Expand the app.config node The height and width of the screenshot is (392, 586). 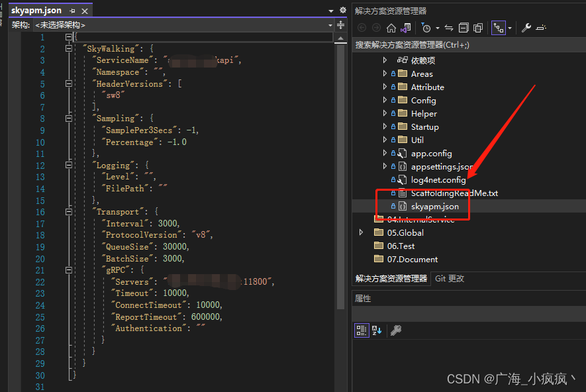385,153
